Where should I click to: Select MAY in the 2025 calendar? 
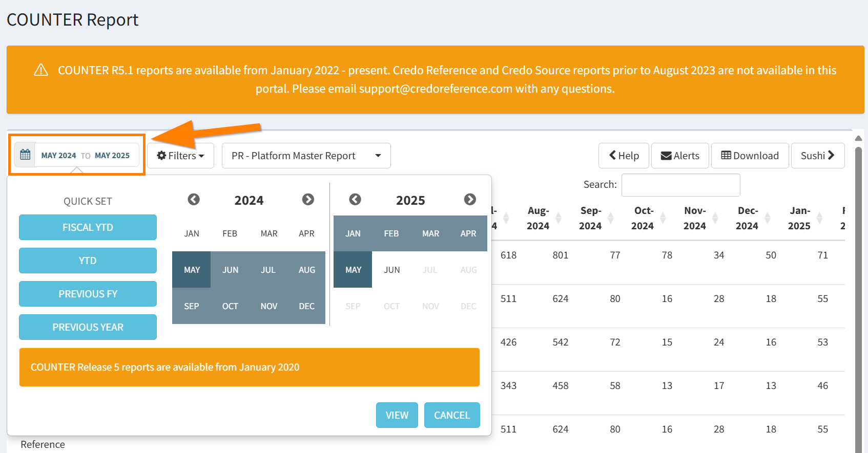click(353, 270)
